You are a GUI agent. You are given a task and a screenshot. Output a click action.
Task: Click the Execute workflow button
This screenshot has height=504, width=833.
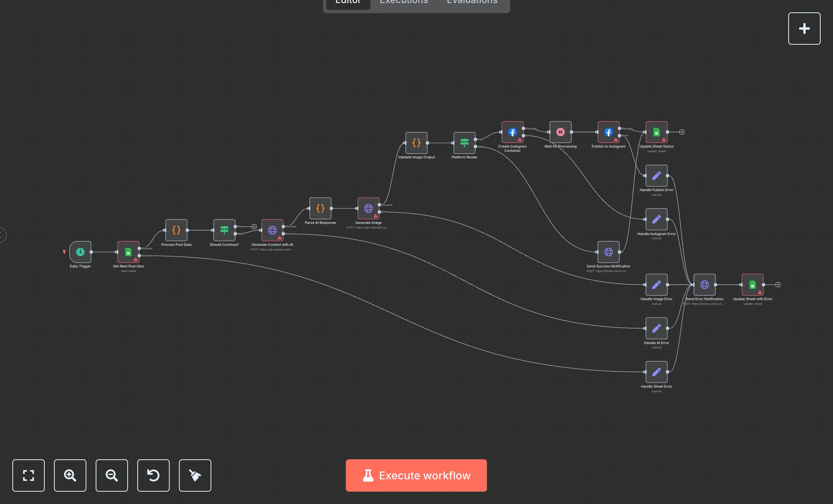(x=416, y=475)
